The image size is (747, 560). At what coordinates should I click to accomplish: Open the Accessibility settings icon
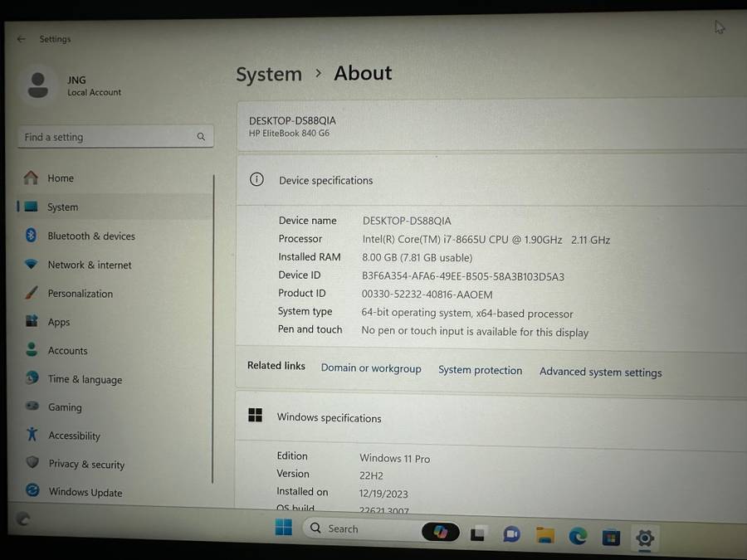(32, 435)
